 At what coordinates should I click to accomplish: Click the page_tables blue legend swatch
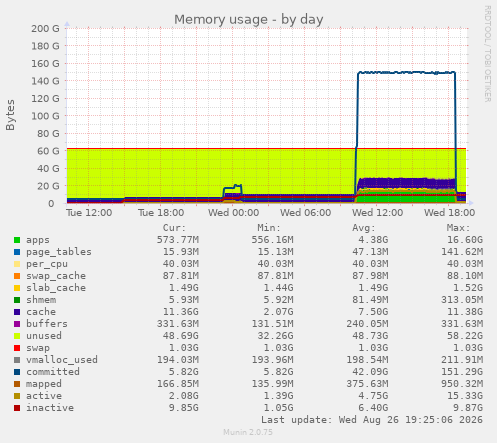(x=17, y=252)
